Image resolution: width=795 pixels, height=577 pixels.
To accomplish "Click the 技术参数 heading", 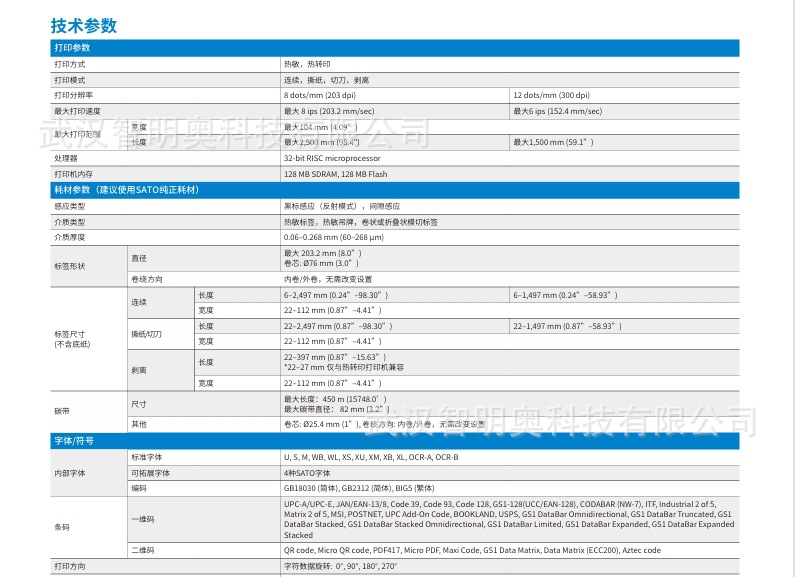I will (x=84, y=25).
